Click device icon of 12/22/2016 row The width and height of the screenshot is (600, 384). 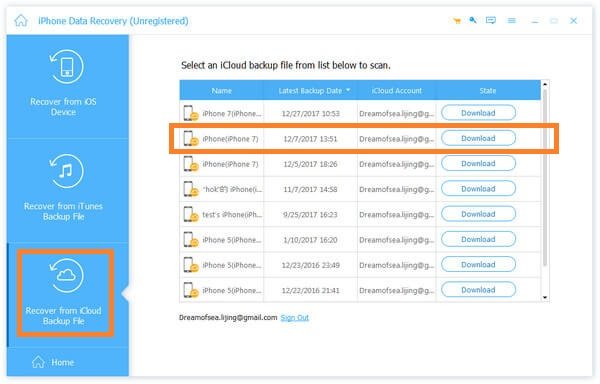[191, 290]
